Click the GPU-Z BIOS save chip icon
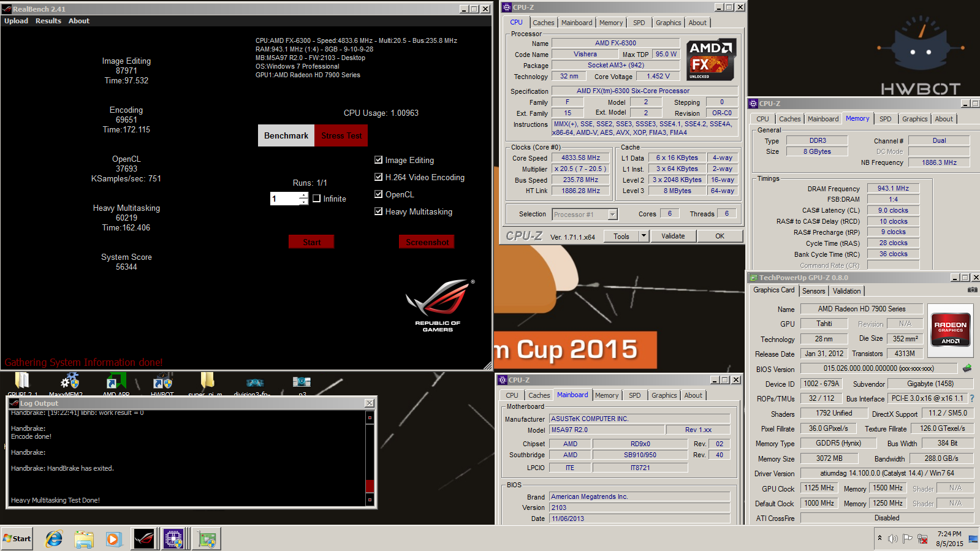Viewport: 980px width, 551px height. 967,368
